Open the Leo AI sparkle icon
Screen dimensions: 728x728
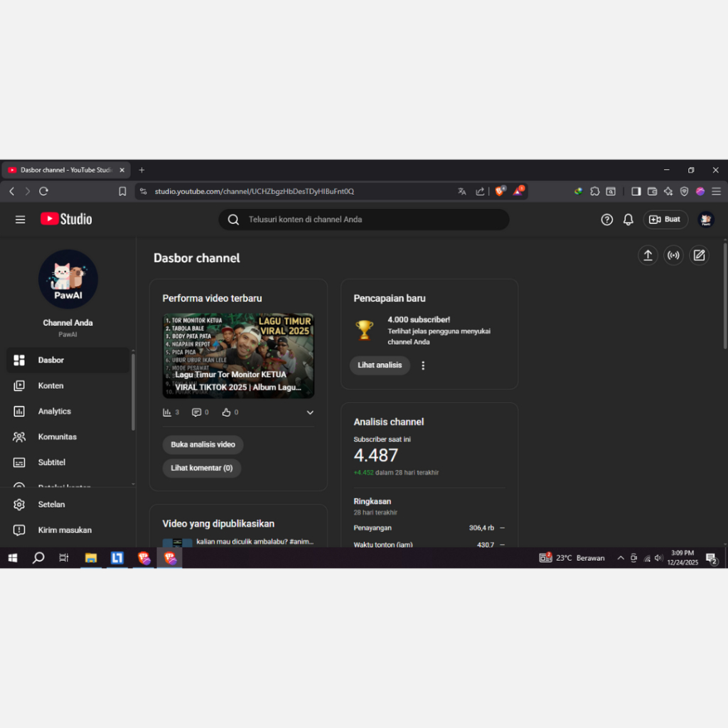coord(668,191)
